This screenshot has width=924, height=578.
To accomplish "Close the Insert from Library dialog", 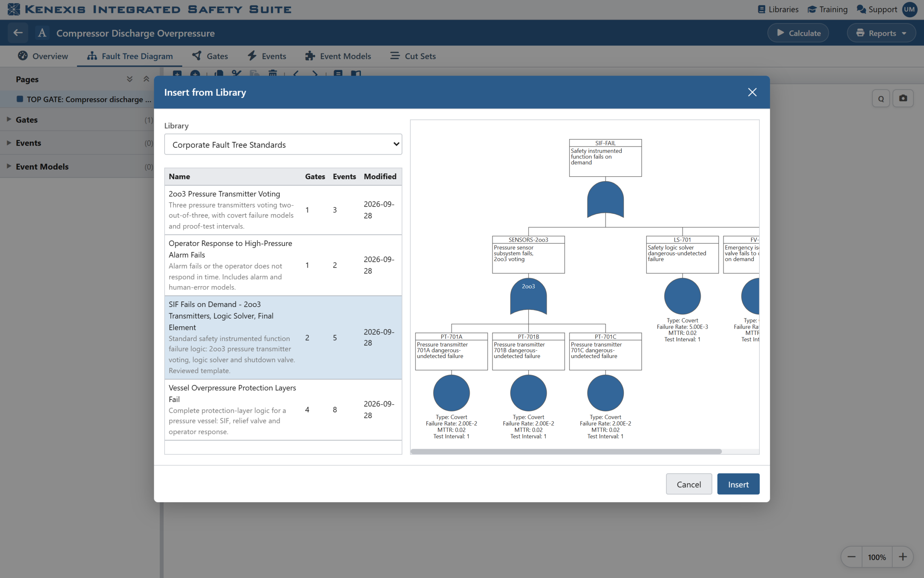I will pyautogui.click(x=752, y=92).
